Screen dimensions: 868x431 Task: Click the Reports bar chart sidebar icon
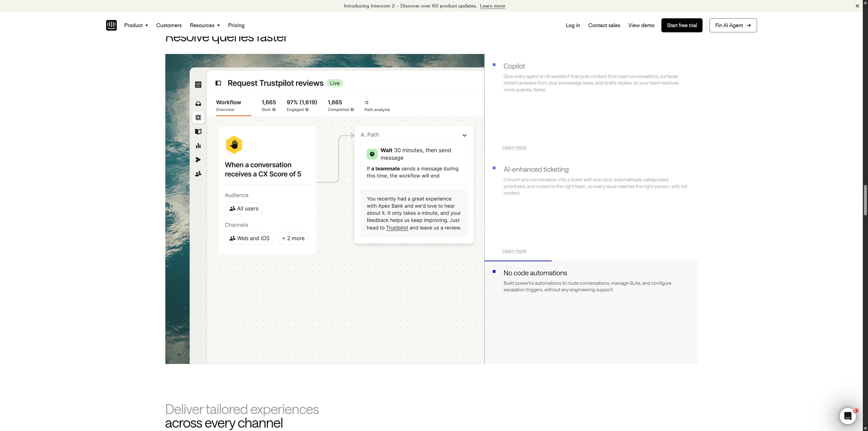198,146
